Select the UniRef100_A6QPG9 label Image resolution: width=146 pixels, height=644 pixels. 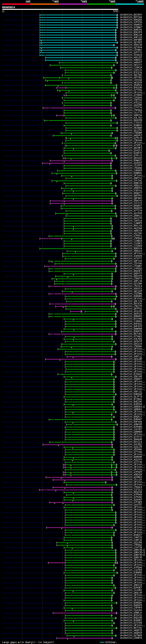click(x=131, y=633)
